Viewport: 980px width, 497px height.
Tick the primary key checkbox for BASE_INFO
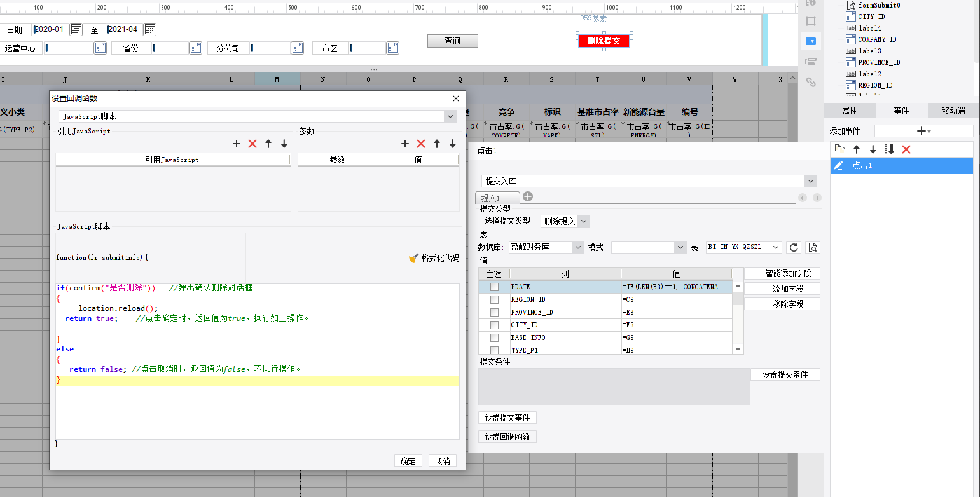[494, 338]
